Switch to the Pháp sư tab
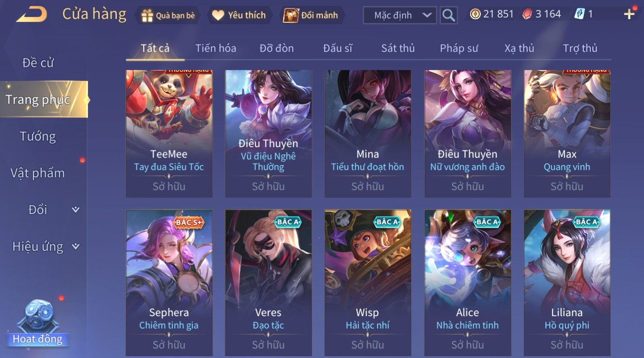The height and width of the screenshot is (358, 644). pos(459,48)
